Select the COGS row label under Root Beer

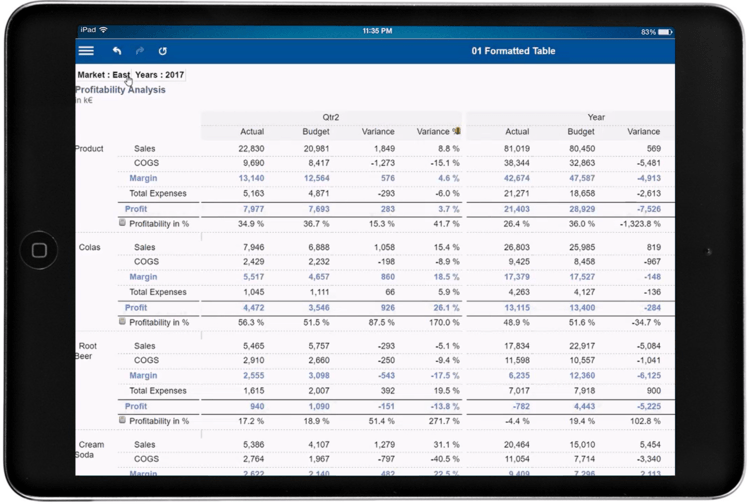click(146, 360)
